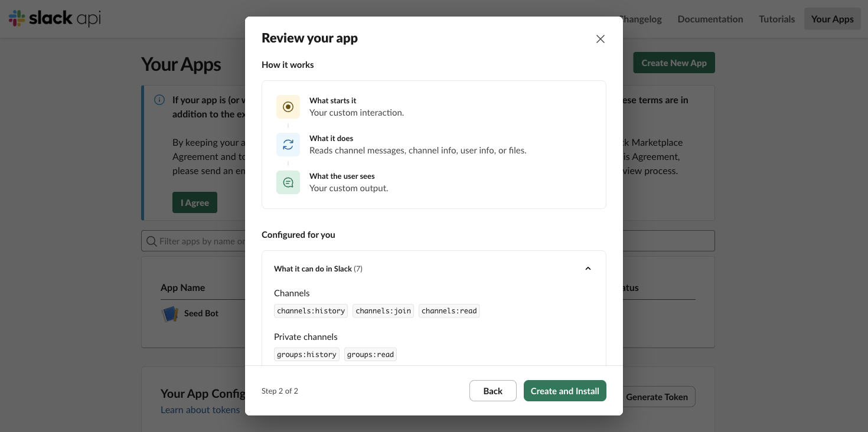Click the channels:read scope tag
The height and width of the screenshot is (432, 868).
point(449,310)
